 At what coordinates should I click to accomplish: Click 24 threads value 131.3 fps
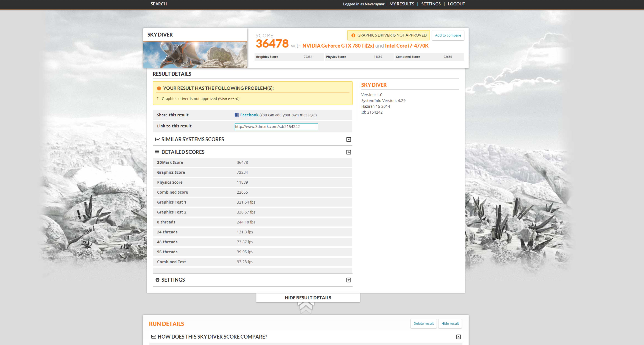(x=245, y=232)
